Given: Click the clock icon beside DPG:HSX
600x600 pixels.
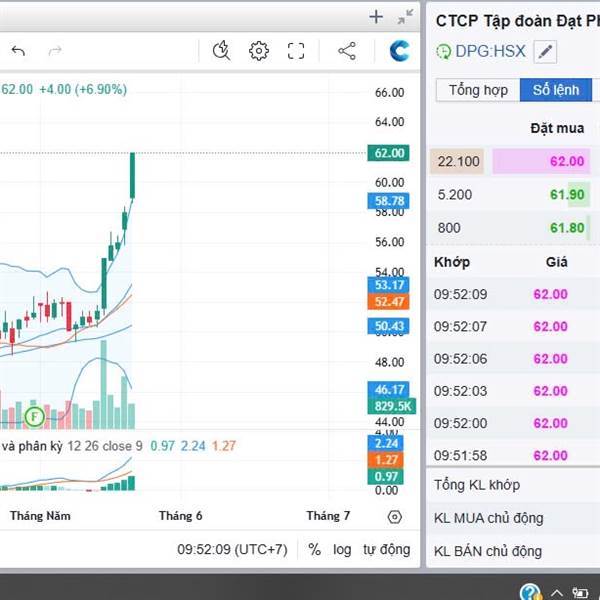Looking at the screenshot, I should [x=443, y=52].
